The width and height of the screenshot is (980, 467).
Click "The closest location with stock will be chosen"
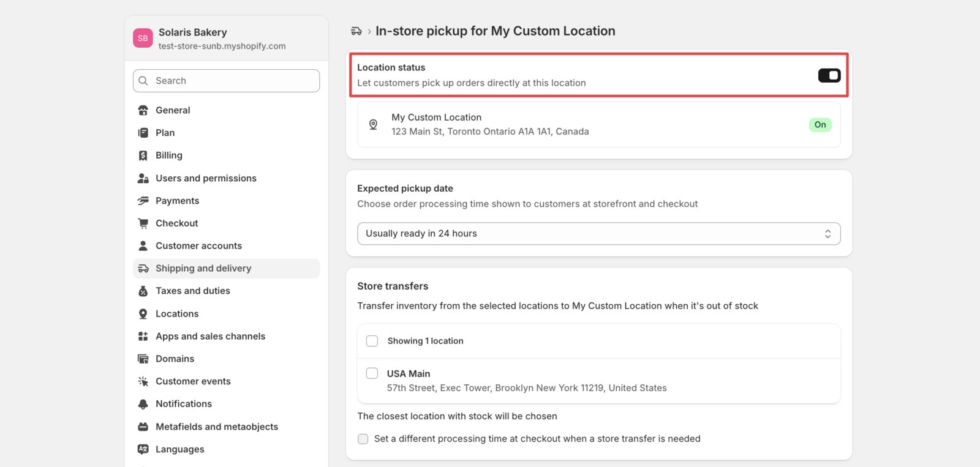click(x=457, y=416)
